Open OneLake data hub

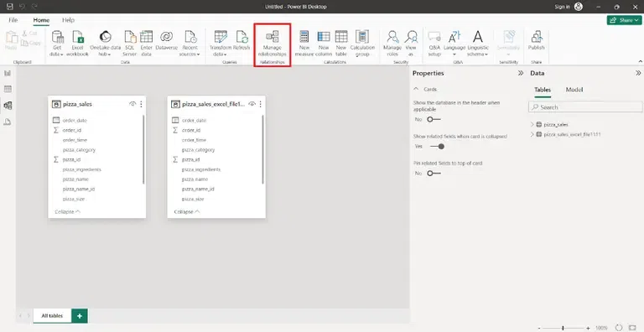click(x=105, y=43)
